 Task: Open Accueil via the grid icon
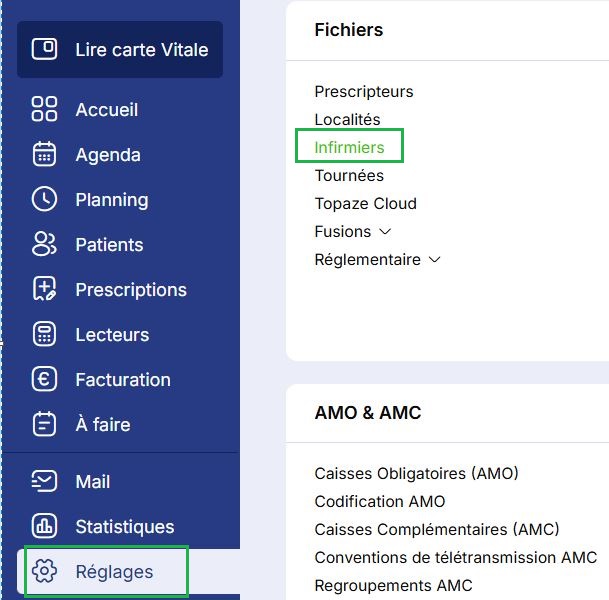click(x=44, y=109)
